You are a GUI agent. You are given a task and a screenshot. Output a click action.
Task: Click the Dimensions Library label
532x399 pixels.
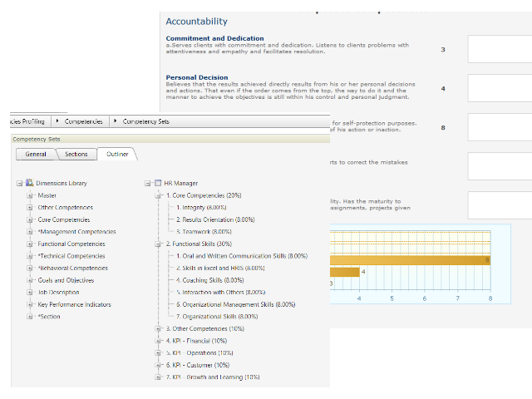tap(62, 183)
